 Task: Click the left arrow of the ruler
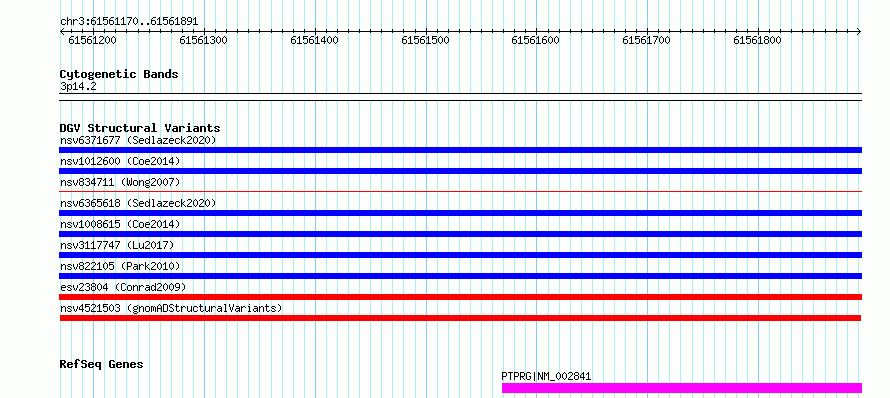pyautogui.click(x=62, y=32)
